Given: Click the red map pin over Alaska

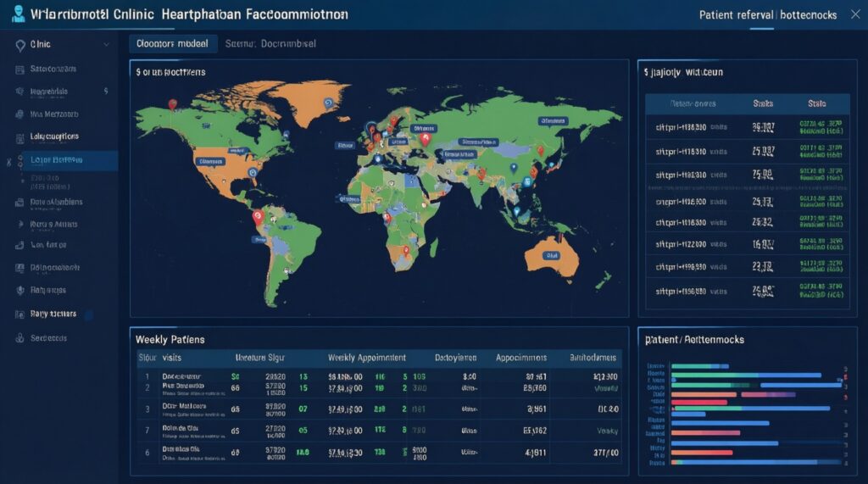Looking at the screenshot, I should (172, 104).
